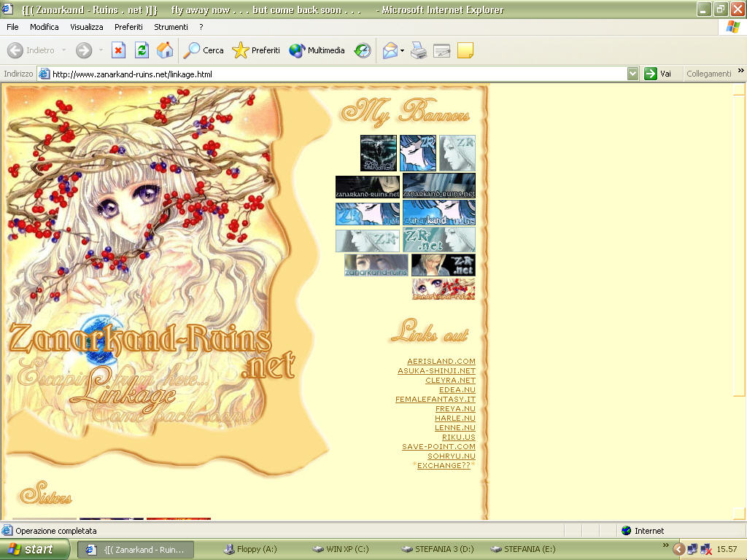Open WIN XP (C:) drive shortcut
Image resolution: width=747 pixels, height=560 pixels.
(x=340, y=549)
